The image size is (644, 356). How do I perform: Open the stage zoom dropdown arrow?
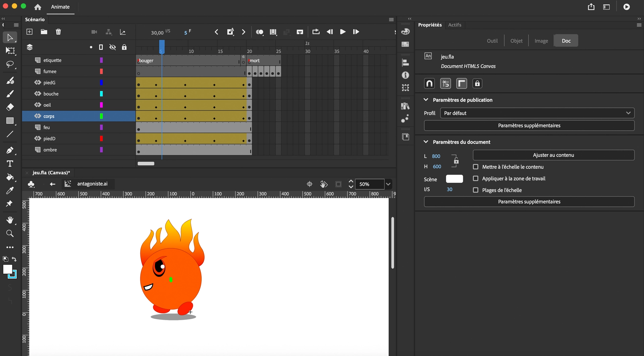click(388, 184)
